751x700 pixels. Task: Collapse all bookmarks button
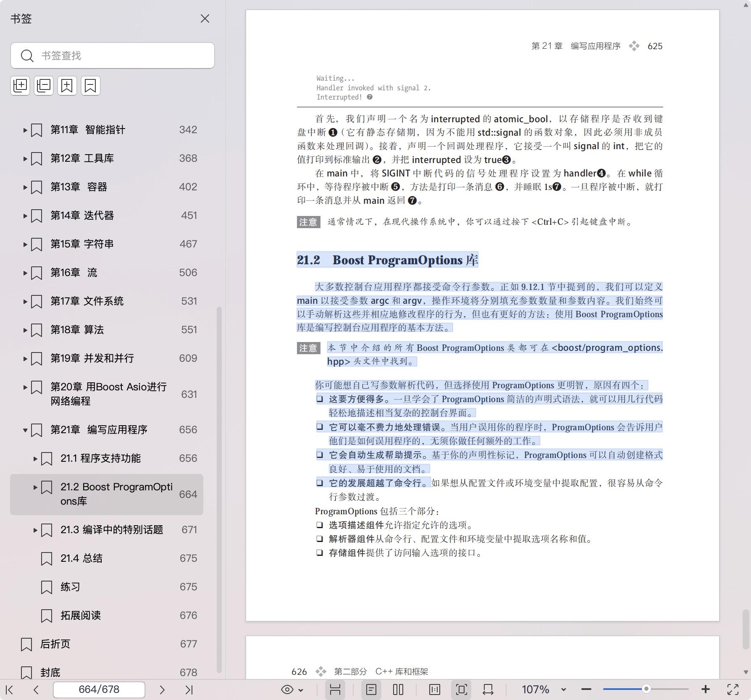point(44,86)
